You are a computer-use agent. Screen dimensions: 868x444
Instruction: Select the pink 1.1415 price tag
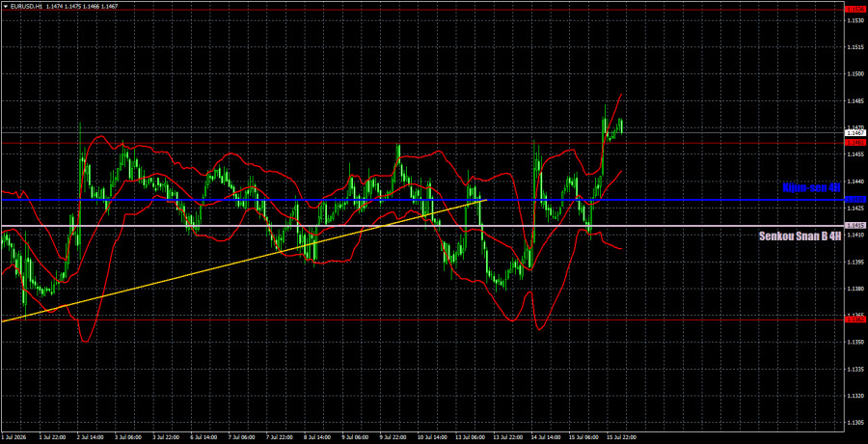click(x=852, y=225)
